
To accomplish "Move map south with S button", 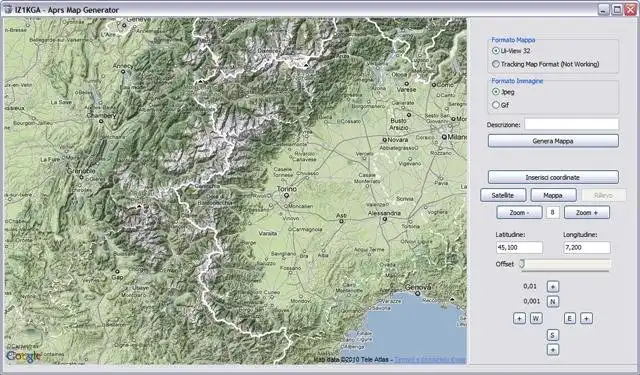I will click(x=553, y=335).
